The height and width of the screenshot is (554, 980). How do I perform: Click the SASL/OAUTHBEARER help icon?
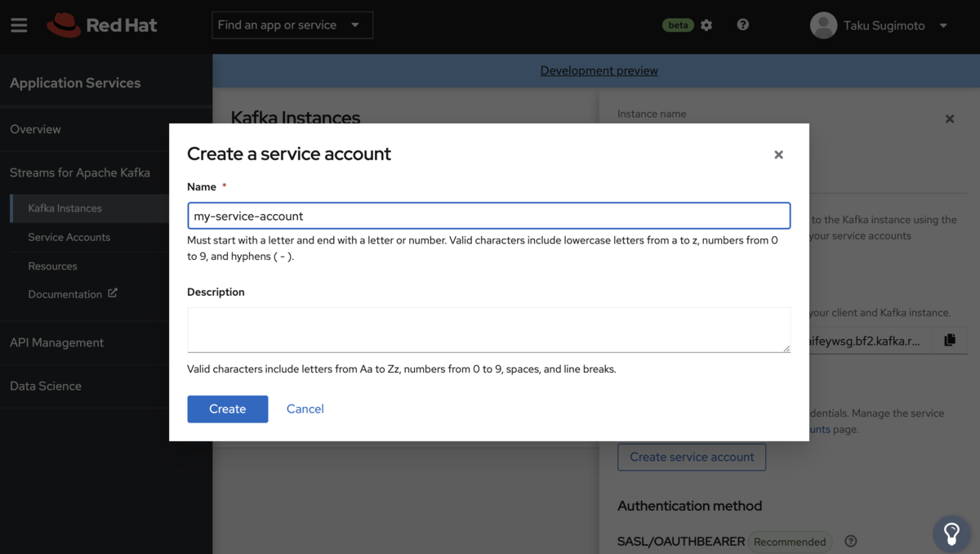pos(850,541)
